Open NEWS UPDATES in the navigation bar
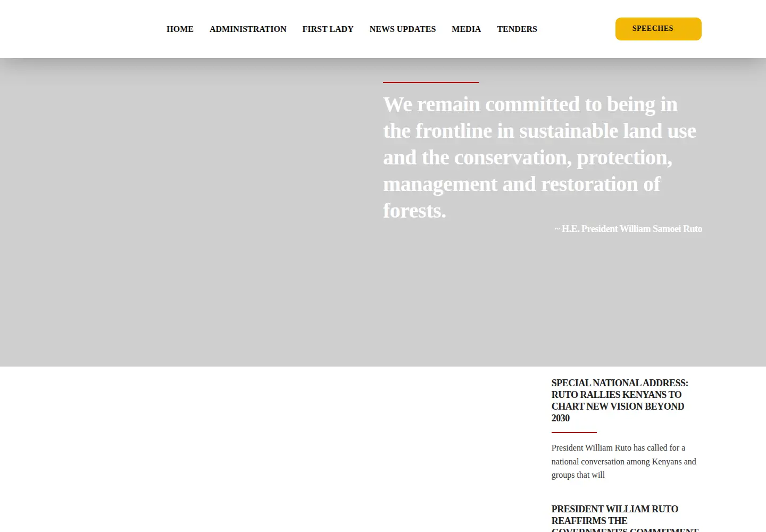The height and width of the screenshot is (532, 766). click(x=403, y=29)
